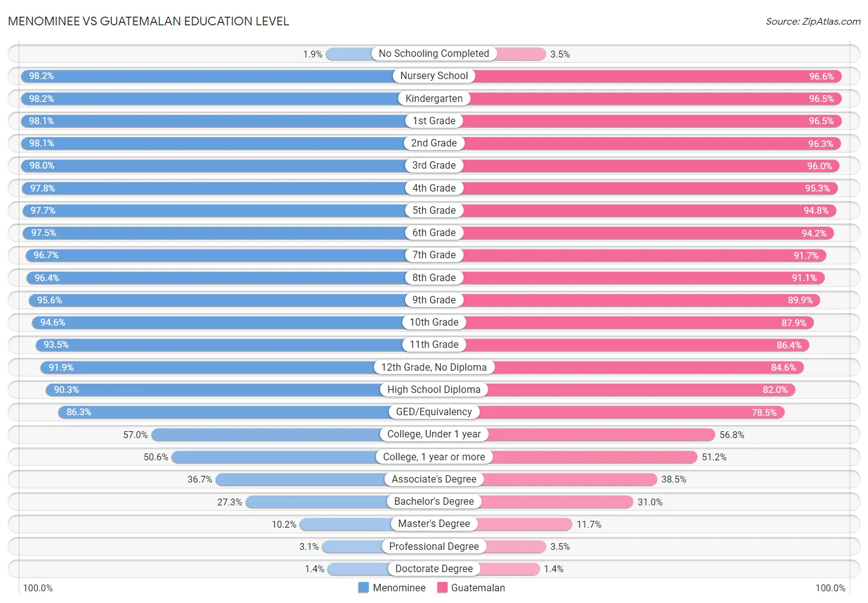Select the Menominee legend label

[x=399, y=588]
